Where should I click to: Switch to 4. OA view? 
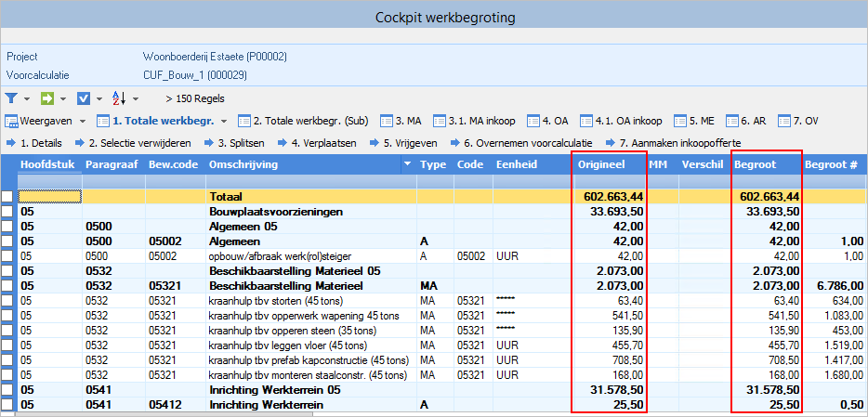[x=547, y=121]
